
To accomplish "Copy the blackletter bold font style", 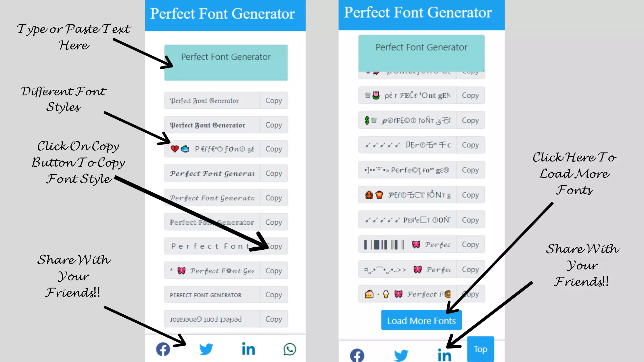I will 273,125.
